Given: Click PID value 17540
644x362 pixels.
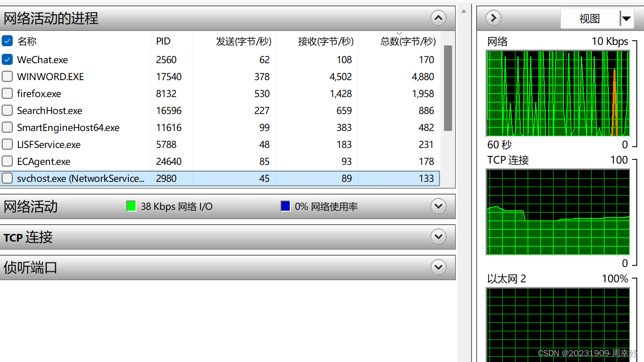Looking at the screenshot, I should [169, 77].
